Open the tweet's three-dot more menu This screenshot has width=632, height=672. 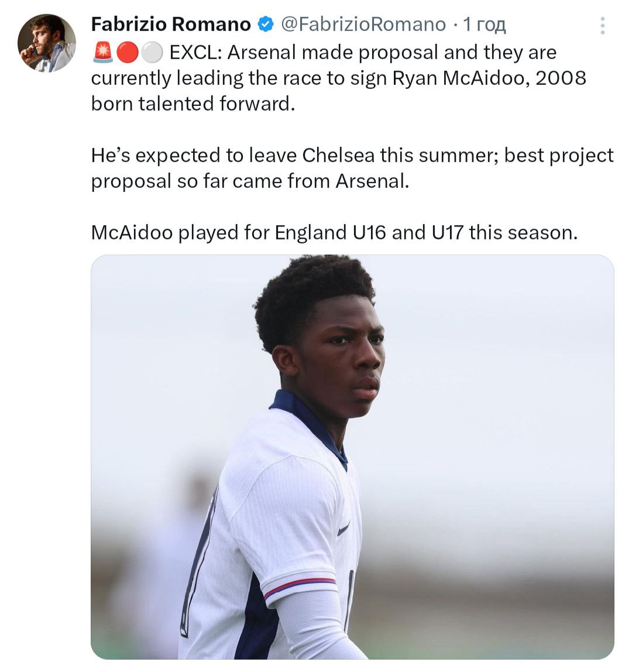coord(603,25)
